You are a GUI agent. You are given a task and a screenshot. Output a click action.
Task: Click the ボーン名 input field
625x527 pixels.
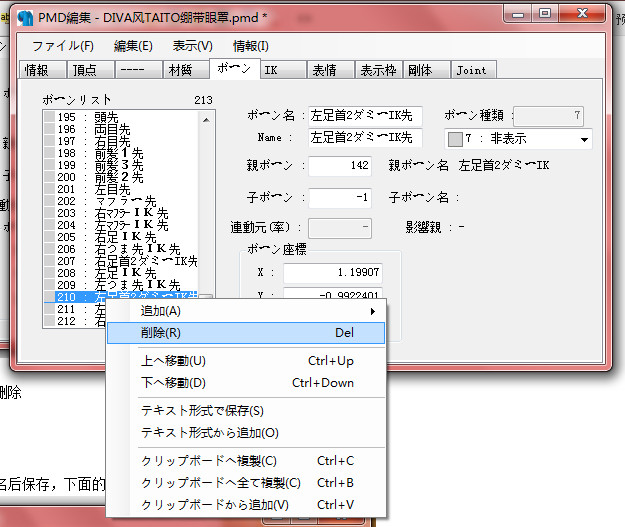point(365,116)
